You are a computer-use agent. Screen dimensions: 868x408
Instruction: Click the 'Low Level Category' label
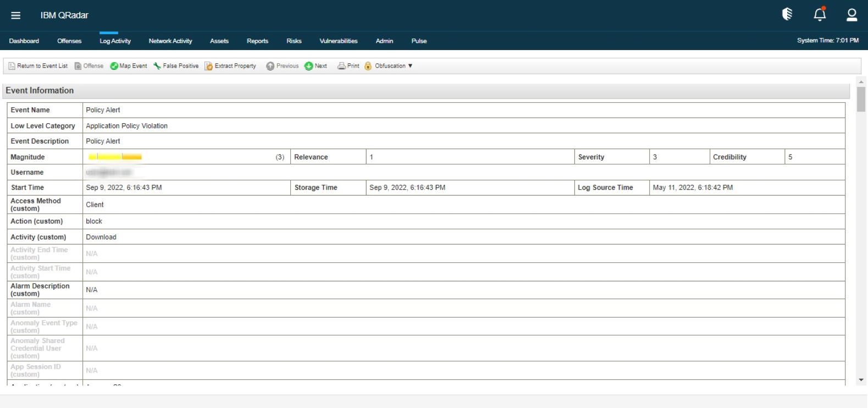coord(43,126)
